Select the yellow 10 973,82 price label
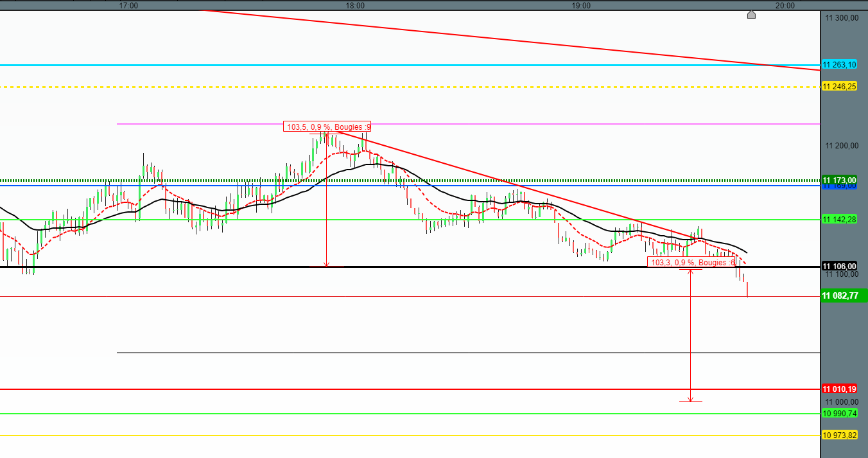The width and height of the screenshot is (868, 458). tap(840, 435)
